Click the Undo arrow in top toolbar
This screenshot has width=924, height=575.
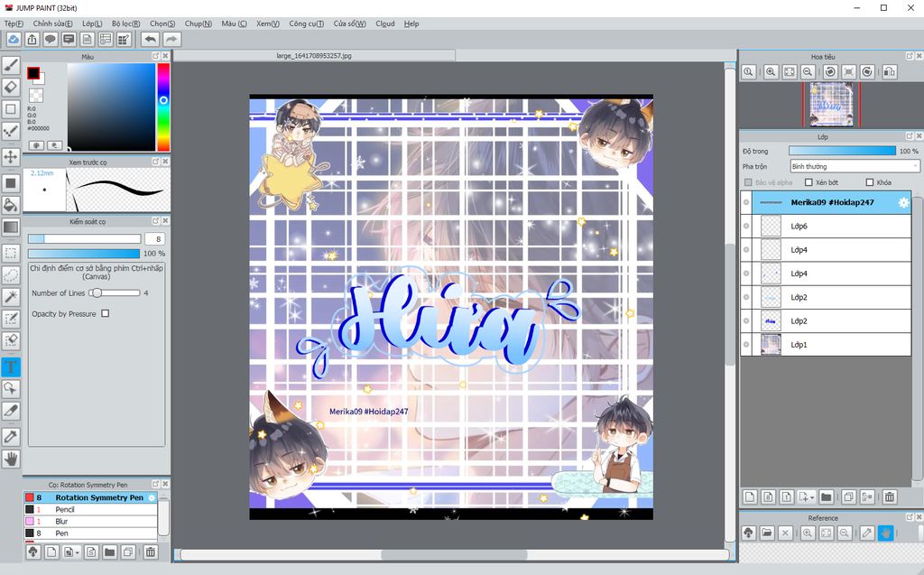pyautogui.click(x=151, y=40)
